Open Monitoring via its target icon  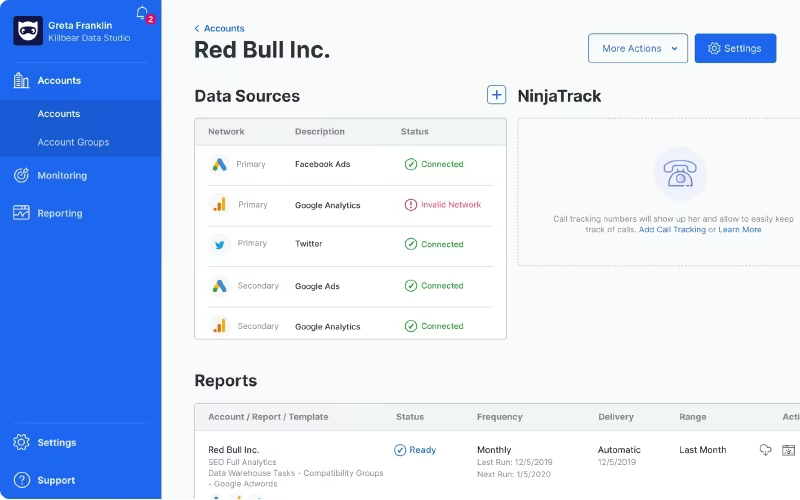21,175
